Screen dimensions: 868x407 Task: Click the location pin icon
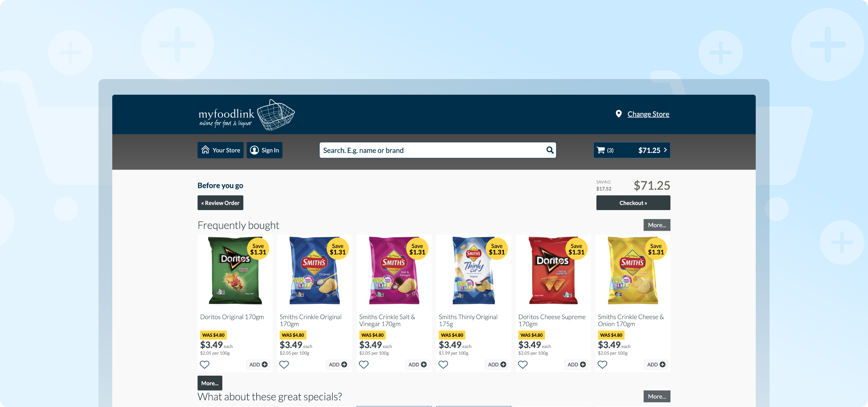click(x=619, y=114)
